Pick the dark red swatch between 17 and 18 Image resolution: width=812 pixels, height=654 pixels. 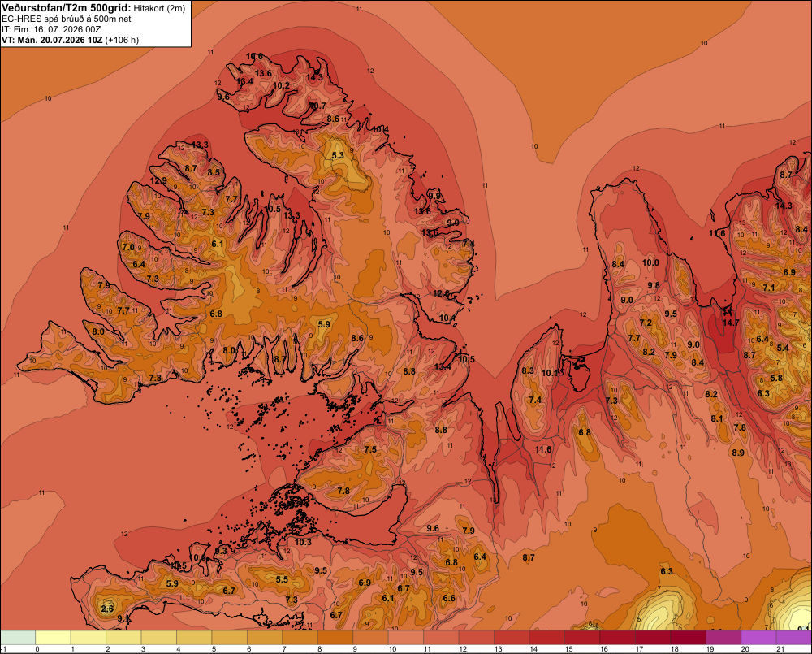pos(653,637)
